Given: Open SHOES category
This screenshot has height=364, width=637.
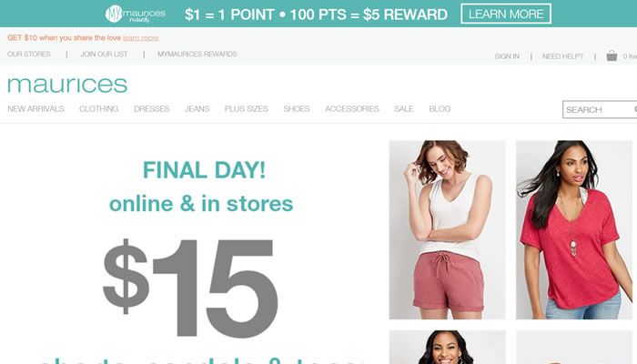Looking at the screenshot, I should [297, 109].
